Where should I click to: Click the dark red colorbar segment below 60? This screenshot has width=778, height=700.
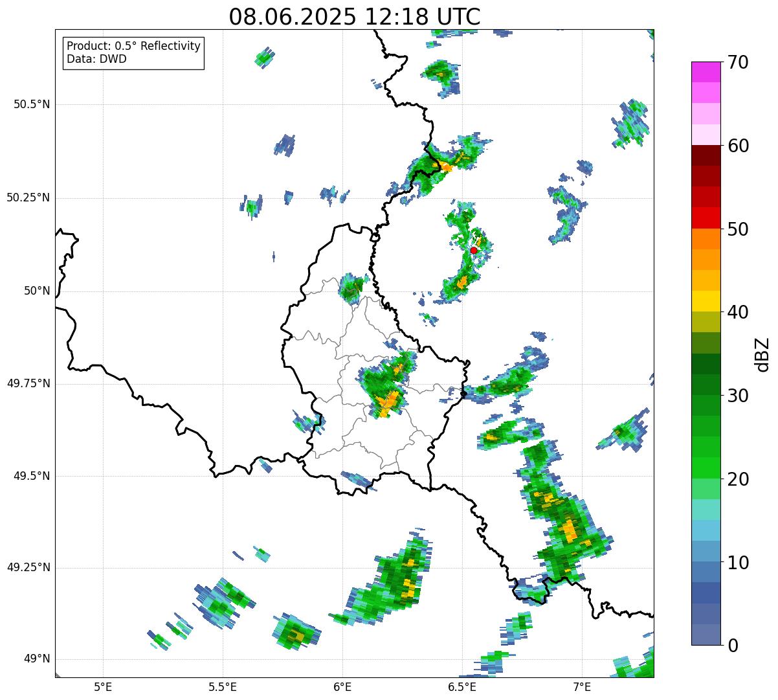705,155
